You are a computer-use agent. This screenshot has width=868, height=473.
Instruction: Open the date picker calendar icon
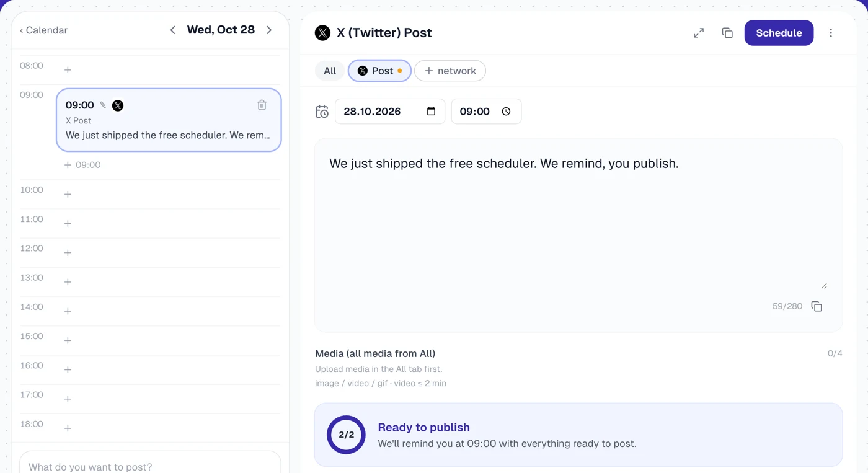click(431, 112)
